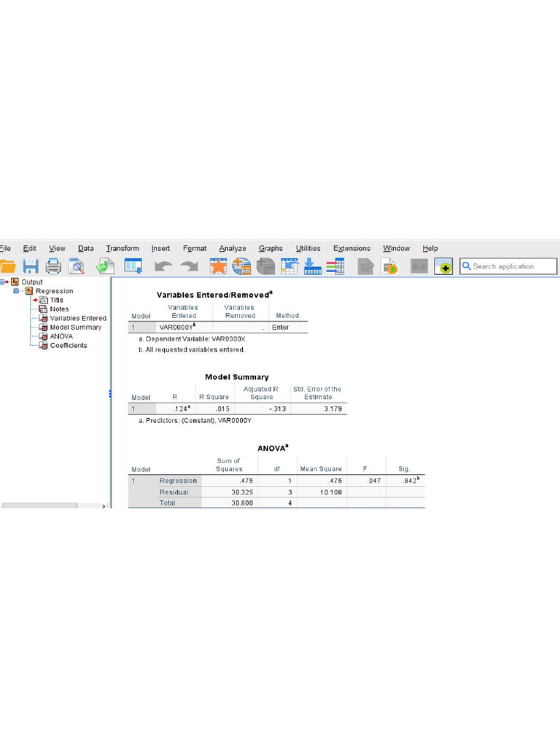Image resolution: width=560 pixels, height=747 pixels.
Task: Select ANOVA in the outline tree
Action: pos(61,336)
